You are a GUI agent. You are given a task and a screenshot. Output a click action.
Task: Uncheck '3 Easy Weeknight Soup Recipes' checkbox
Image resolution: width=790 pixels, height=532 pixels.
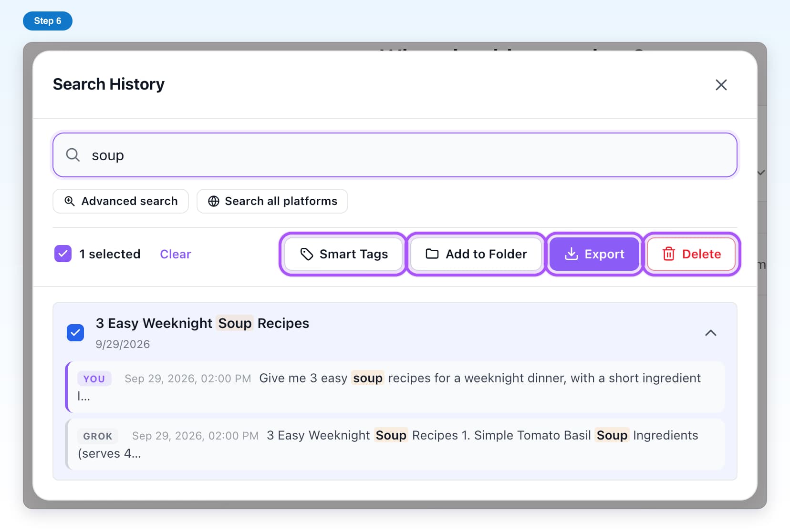[x=75, y=333]
